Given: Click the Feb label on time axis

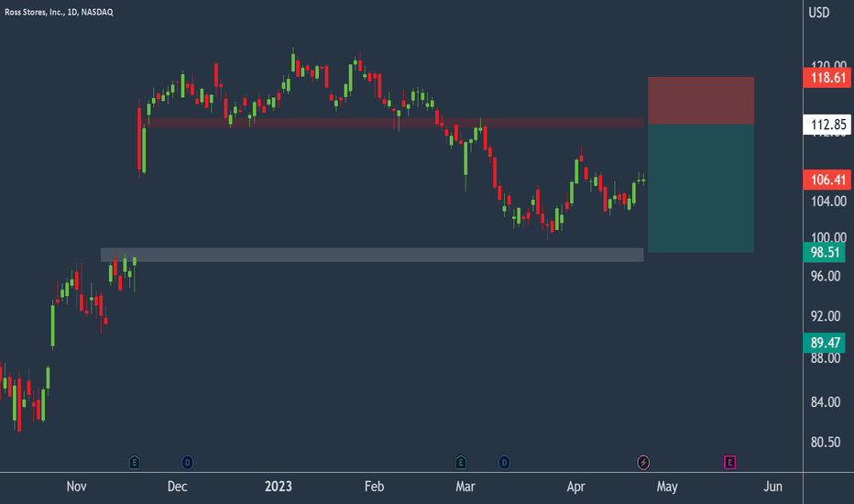Looking at the screenshot, I should 374,486.
